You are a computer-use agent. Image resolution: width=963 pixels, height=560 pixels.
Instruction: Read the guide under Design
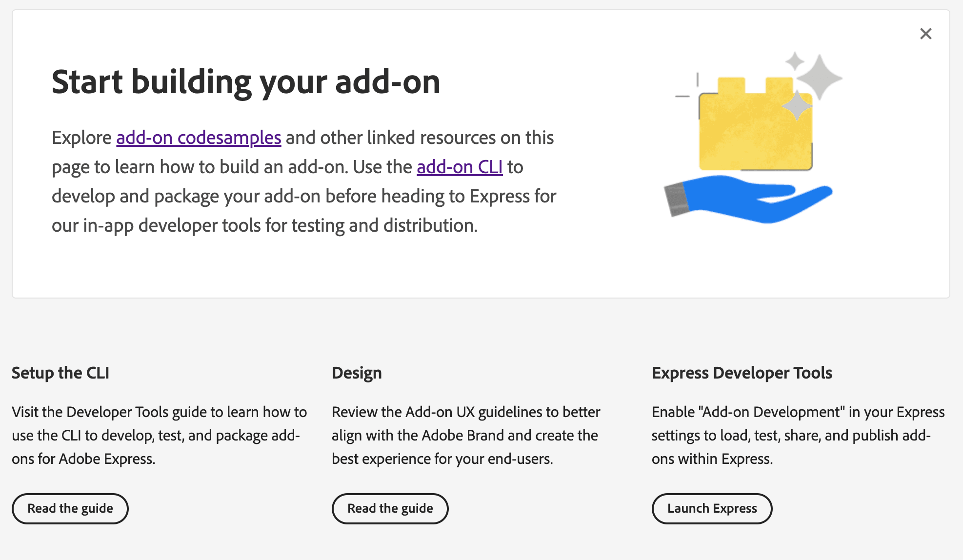click(390, 508)
